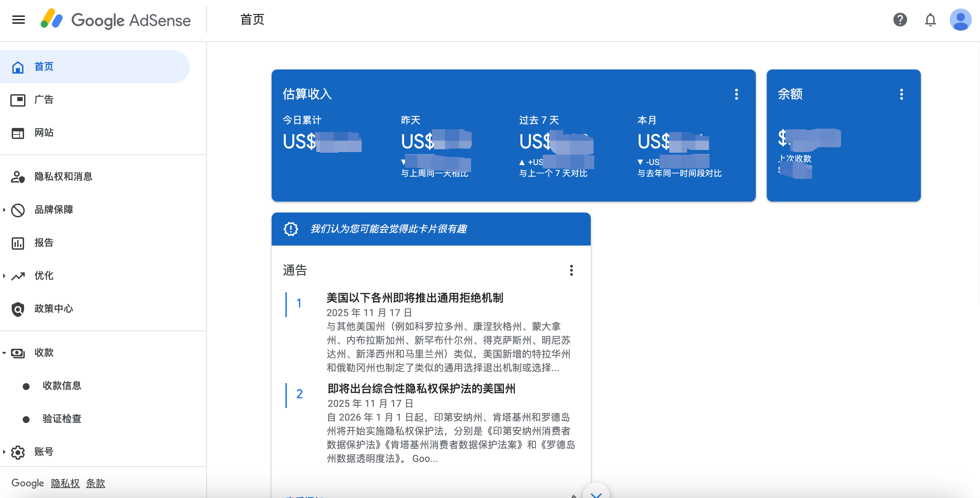The width and height of the screenshot is (980, 498).
Task: Click the 今日累计 earnings value
Action: click(322, 142)
